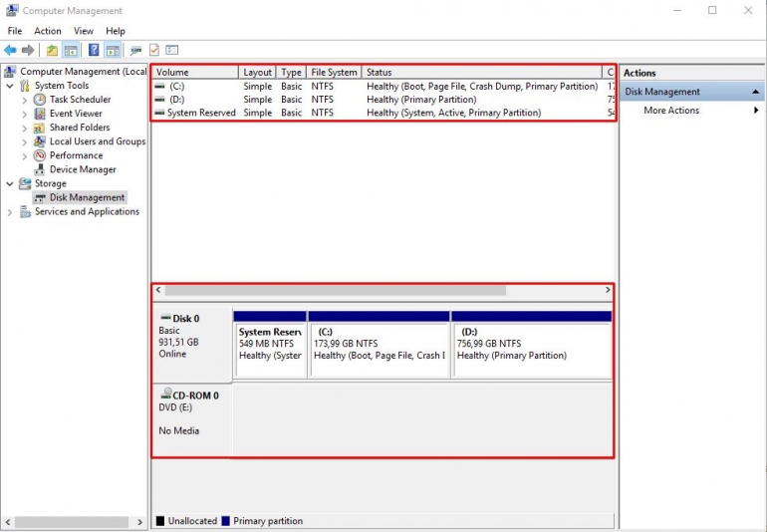Viewport: 767px width, 532px height.
Task: Select the (C:) volume row in list
Action: [x=383, y=86]
